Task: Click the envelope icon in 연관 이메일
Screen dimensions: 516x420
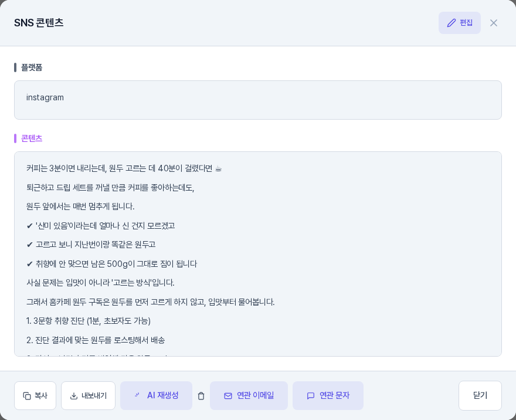Action: tap(228, 396)
